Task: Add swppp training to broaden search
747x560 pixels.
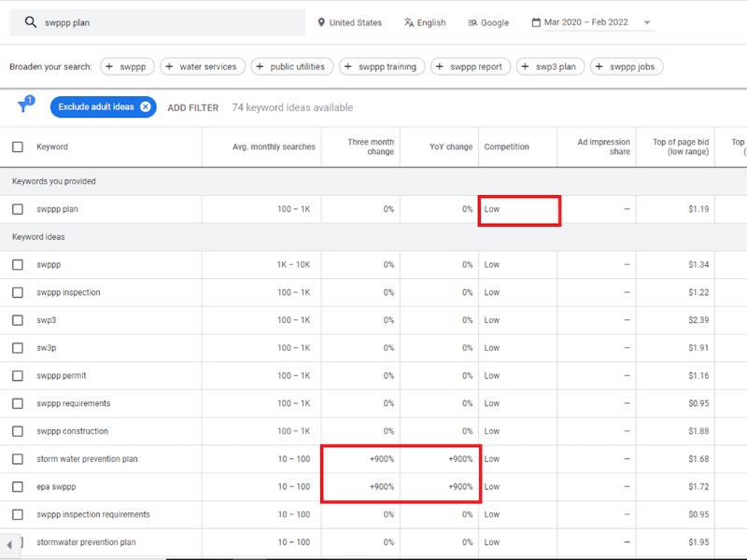Action: tap(382, 66)
